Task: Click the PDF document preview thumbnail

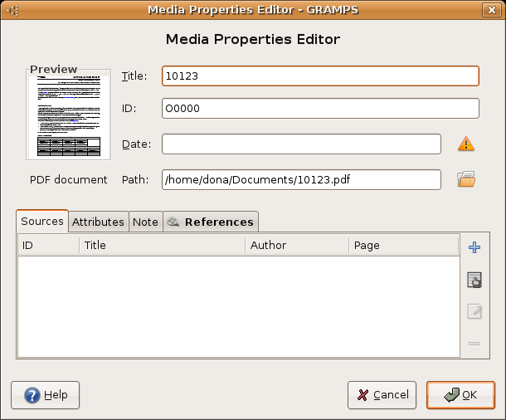Action: (x=68, y=115)
